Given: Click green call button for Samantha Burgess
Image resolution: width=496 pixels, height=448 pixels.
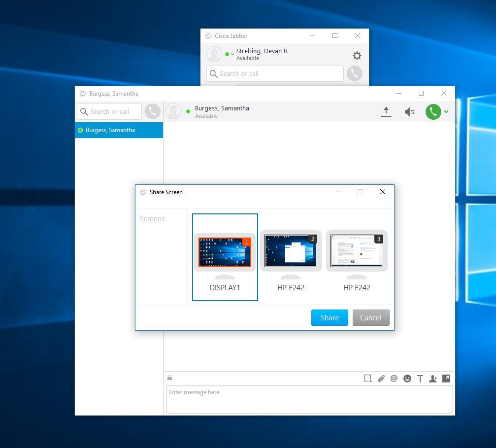Looking at the screenshot, I should coord(433,112).
